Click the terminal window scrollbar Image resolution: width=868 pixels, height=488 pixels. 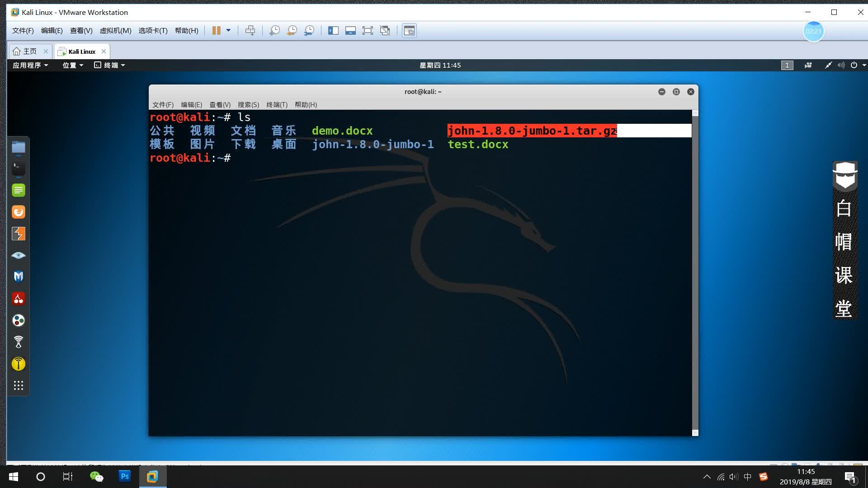tap(695, 273)
